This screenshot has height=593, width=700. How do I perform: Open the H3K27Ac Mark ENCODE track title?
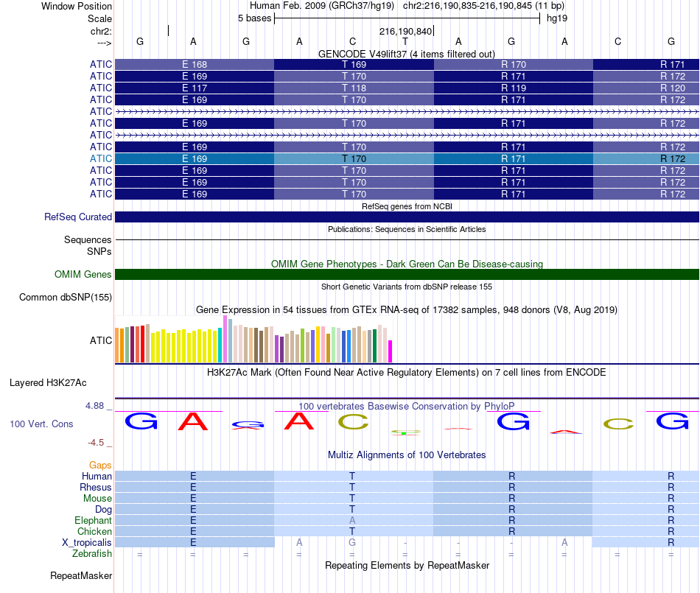coord(406,372)
